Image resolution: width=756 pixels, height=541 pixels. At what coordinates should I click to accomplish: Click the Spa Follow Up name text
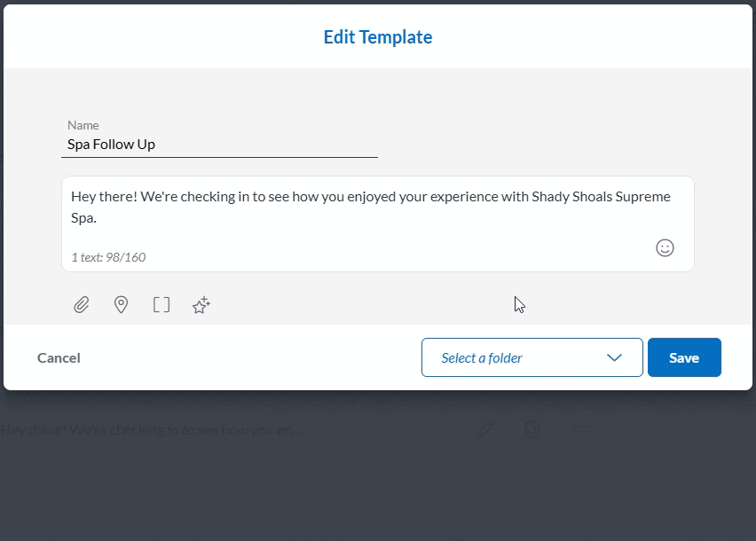click(110, 144)
